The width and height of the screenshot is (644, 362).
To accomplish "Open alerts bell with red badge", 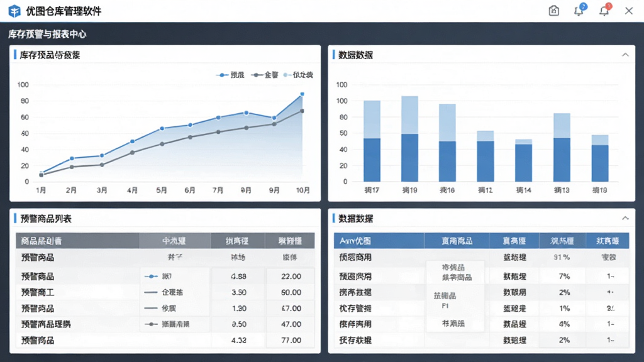I will point(604,10).
